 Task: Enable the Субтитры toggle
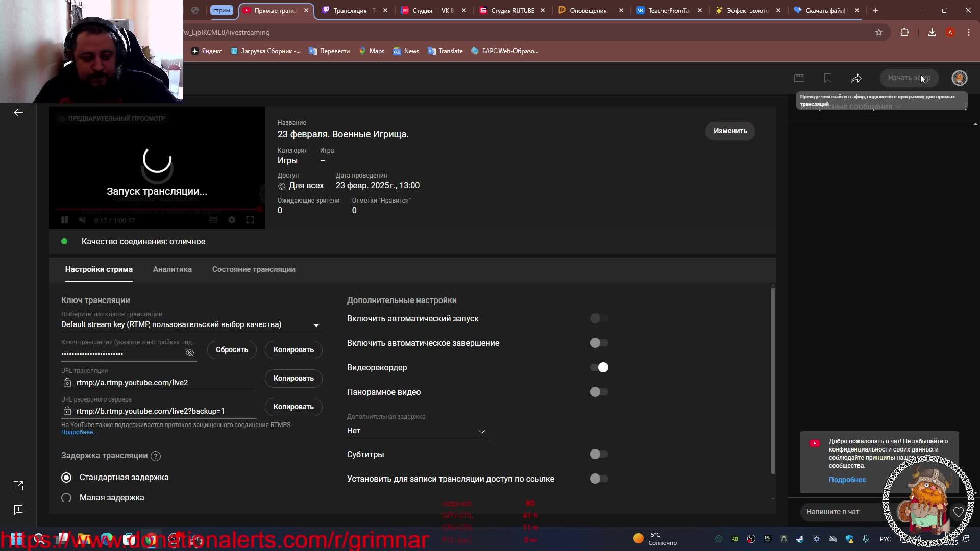tap(599, 455)
